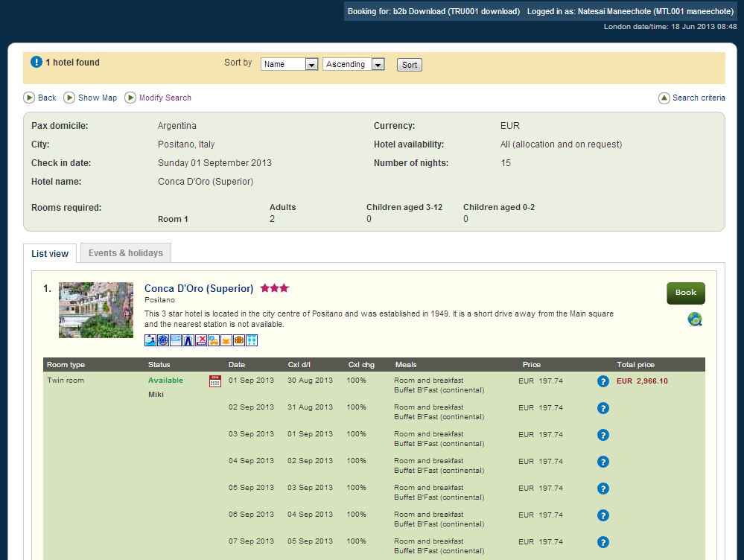Image resolution: width=744 pixels, height=560 pixels.
Task: Switch to Events & holidays tab
Action: [x=125, y=253]
